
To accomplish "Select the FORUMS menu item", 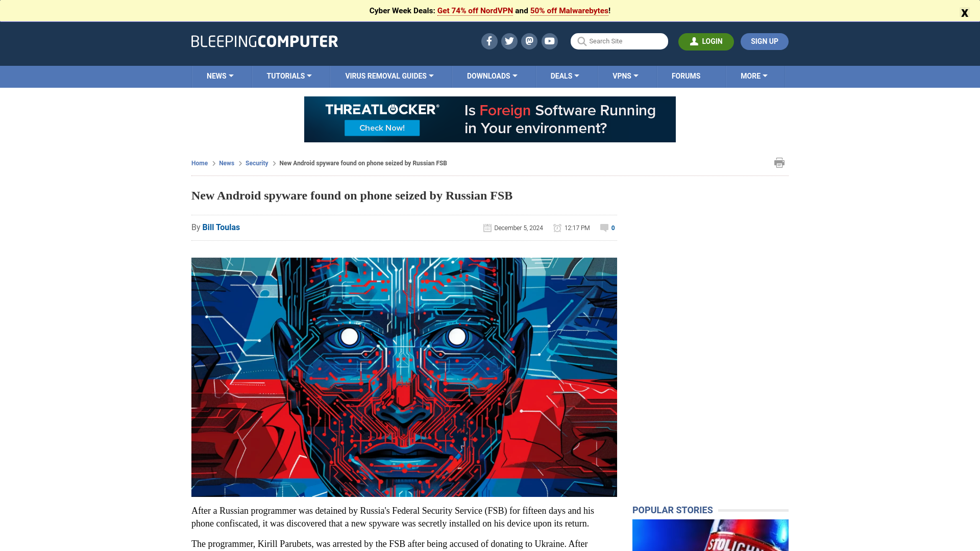I will [x=685, y=76].
